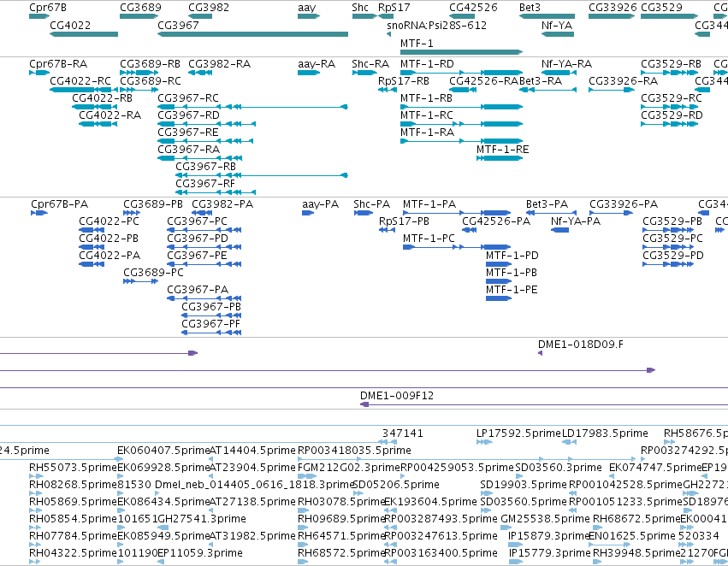
Task: Select transcript CG3982-RA
Action: [219, 63]
